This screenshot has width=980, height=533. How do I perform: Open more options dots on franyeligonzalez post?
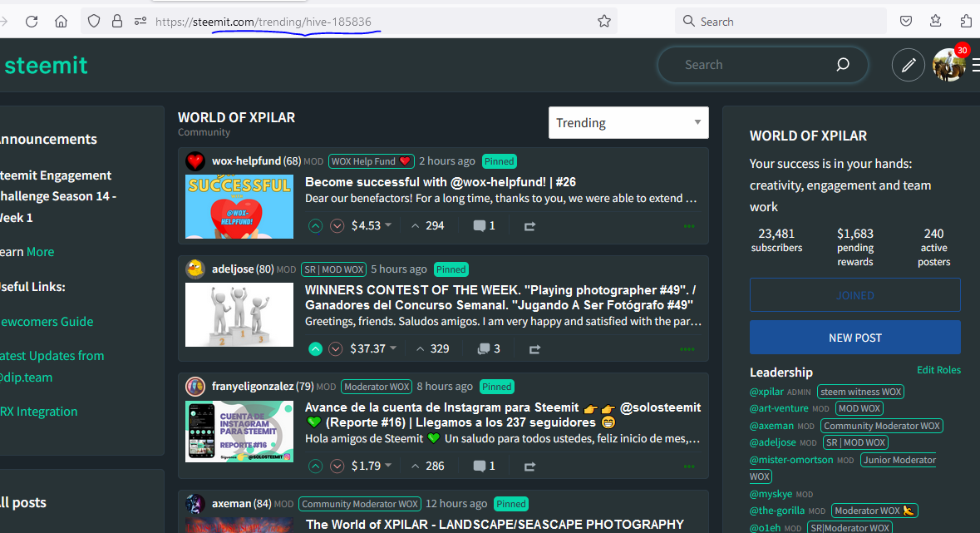click(689, 466)
